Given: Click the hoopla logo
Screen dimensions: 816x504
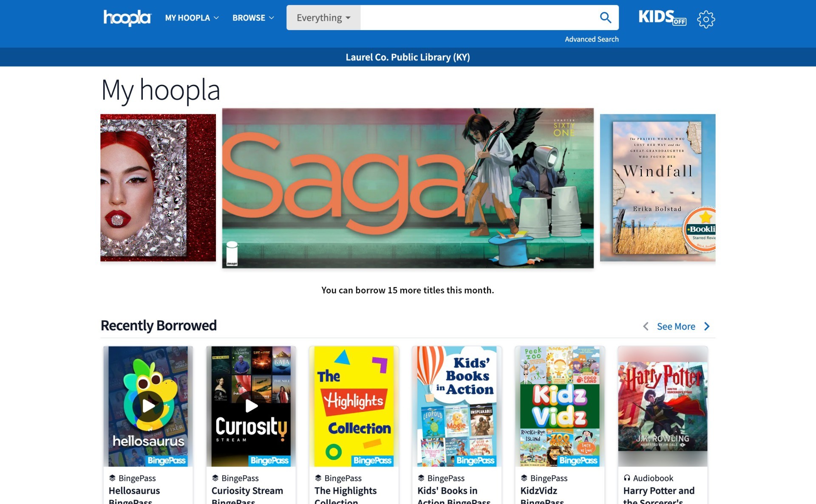Looking at the screenshot, I should [127, 18].
